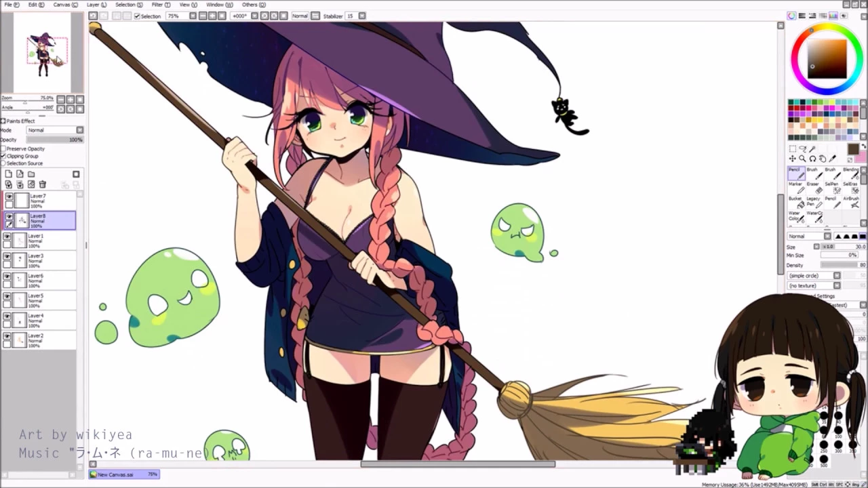
Task: Choose the move layer tool
Action: tap(792, 159)
